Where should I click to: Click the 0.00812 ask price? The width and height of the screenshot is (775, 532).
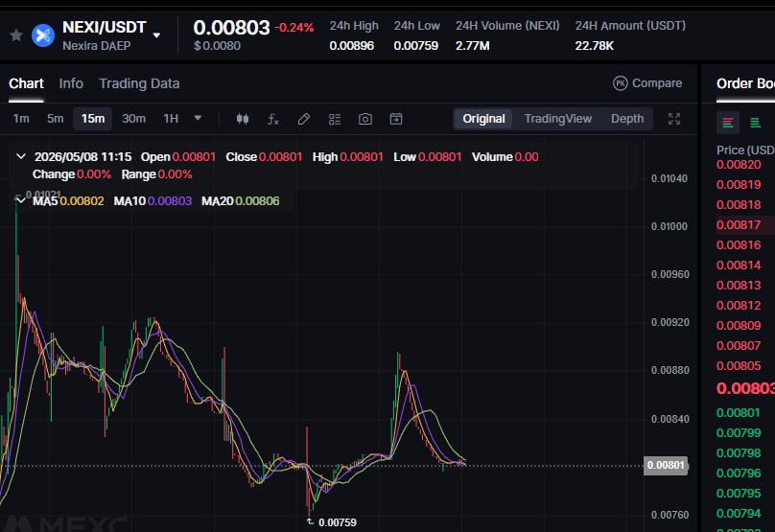(739, 305)
